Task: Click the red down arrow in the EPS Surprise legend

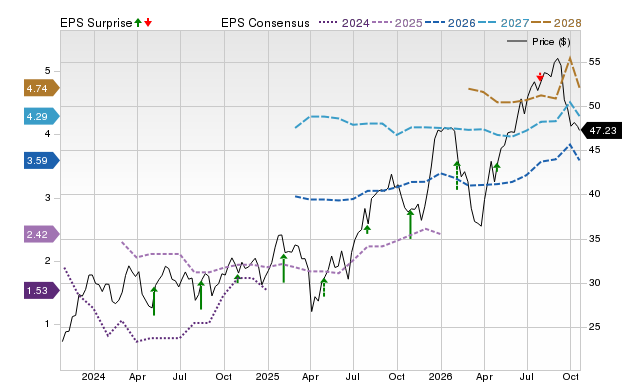Action: (148, 22)
